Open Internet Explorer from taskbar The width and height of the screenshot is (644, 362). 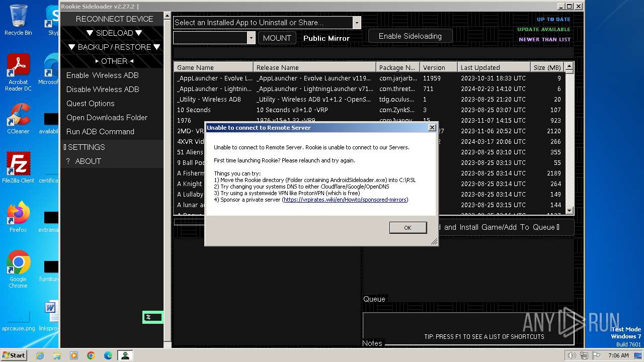point(40,355)
